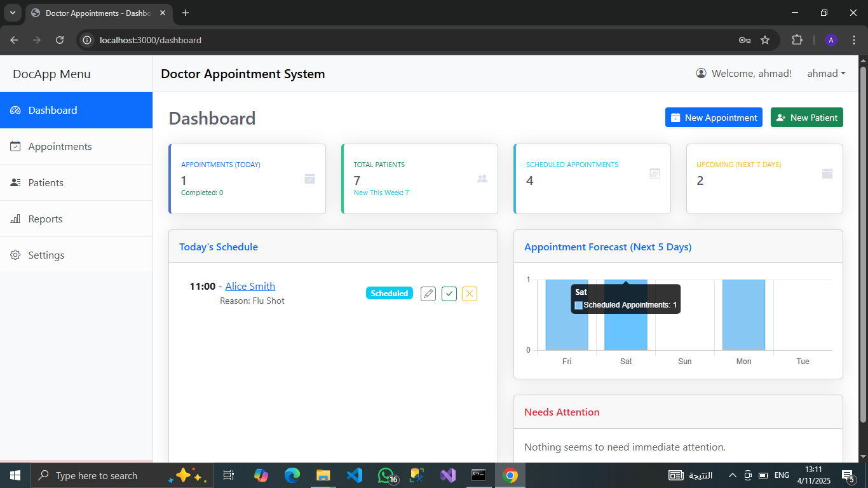Open Appointments in the sidebar menu
Viewport: 868px width, 488px height.
(x=76, y=146)
